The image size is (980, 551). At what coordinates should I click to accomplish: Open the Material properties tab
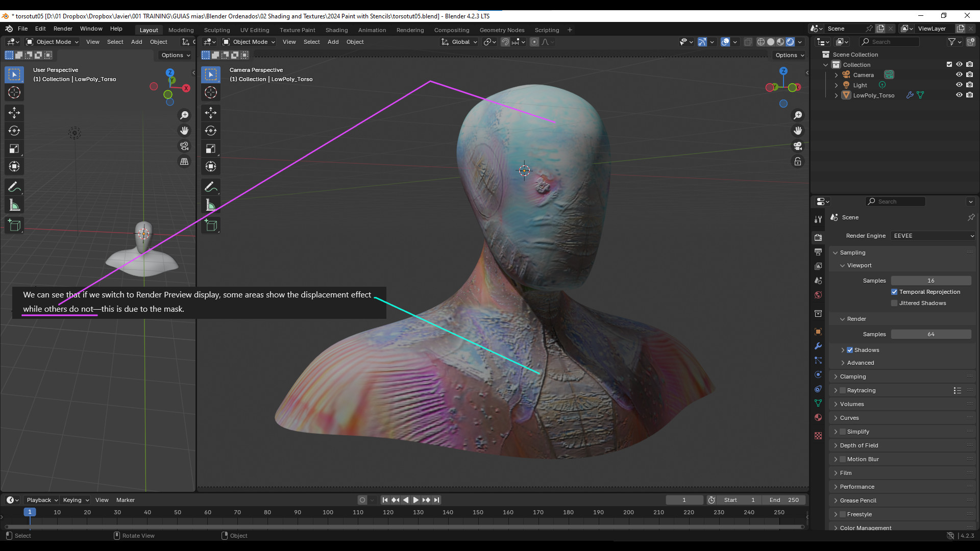point(818,417)
